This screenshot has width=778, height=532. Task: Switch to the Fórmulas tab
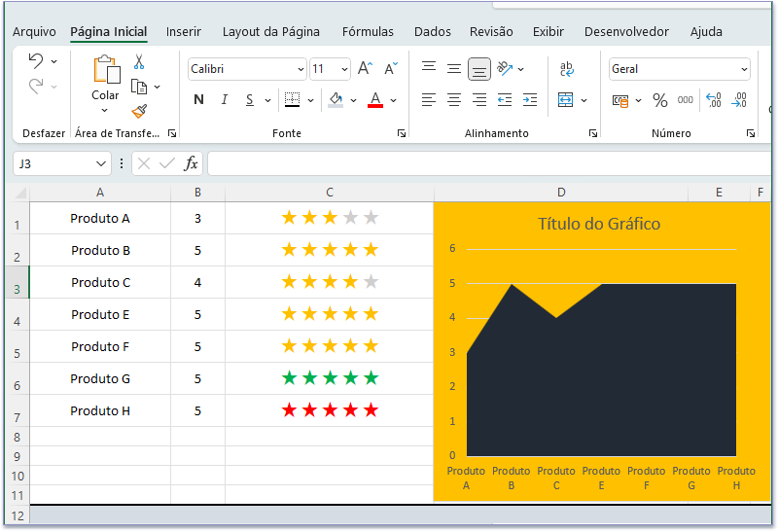pyautogui.click(x=368, y=32)
